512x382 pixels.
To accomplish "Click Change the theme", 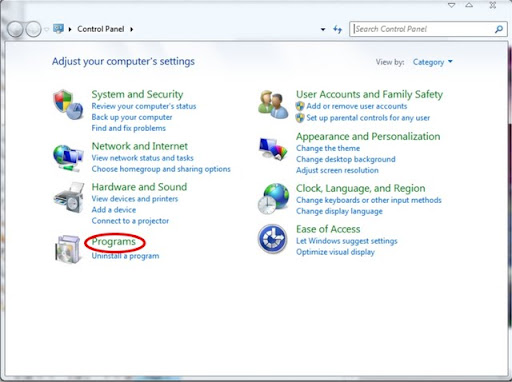I will click(328, 148).
